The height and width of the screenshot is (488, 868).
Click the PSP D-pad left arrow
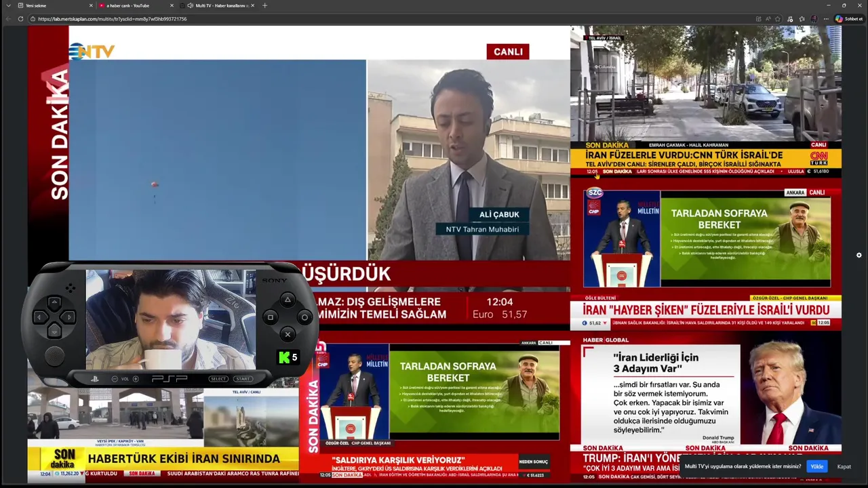click(x=41, y=317)
